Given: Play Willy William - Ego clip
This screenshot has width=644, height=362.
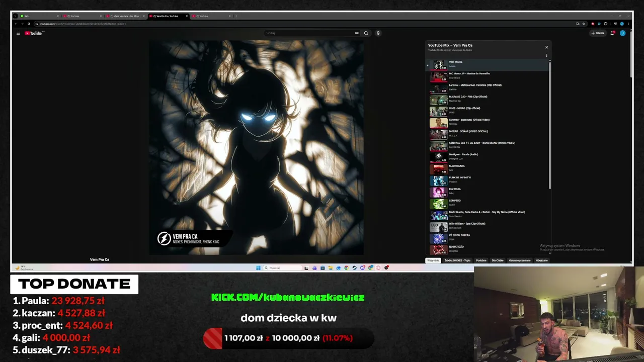Looking at the screenshot, I should [487, 226].
